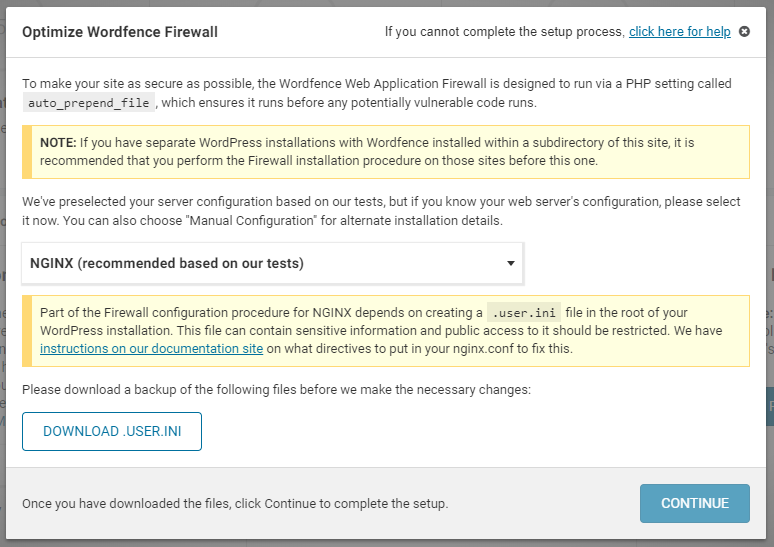
Task: Click the 'Optimize Wordfence Firewall' heading
Action: (120, 32)
